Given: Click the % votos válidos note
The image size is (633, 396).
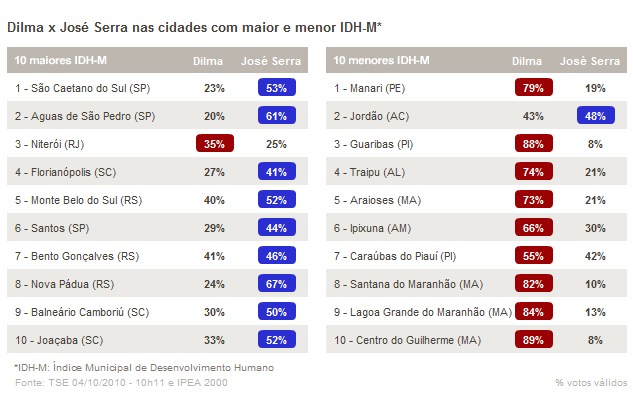Looking at the screenshot, I should click(591, 383).
